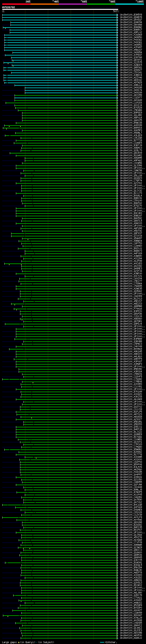The height and width of the screenshot is (644, 146).
Task: Open hit UniRef100_P26969
Action: (x=131, y=35)
